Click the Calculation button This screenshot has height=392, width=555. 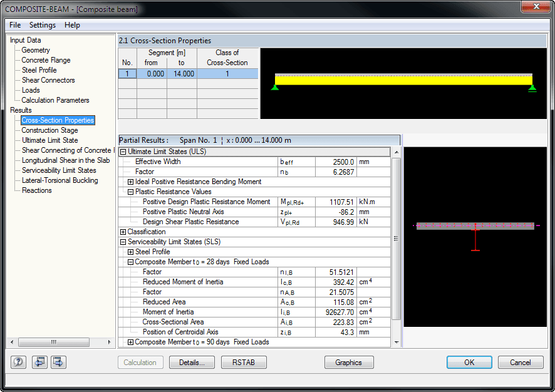coord(140,363)
